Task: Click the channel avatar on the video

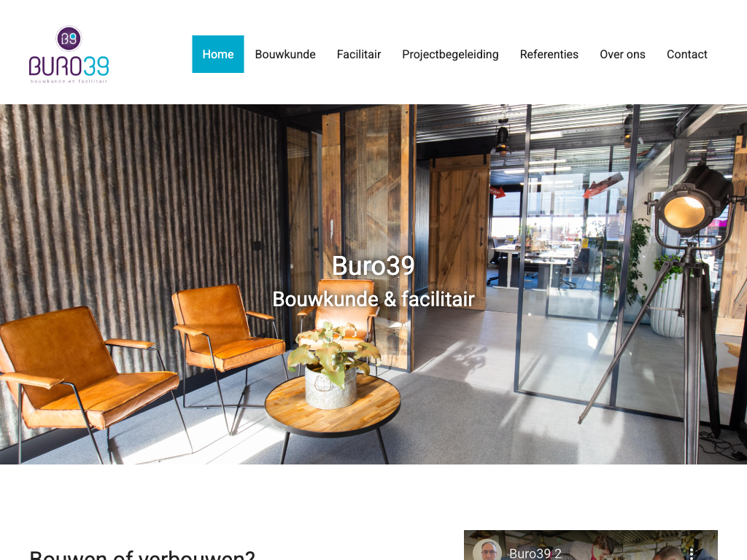Action: click(487, 551)
